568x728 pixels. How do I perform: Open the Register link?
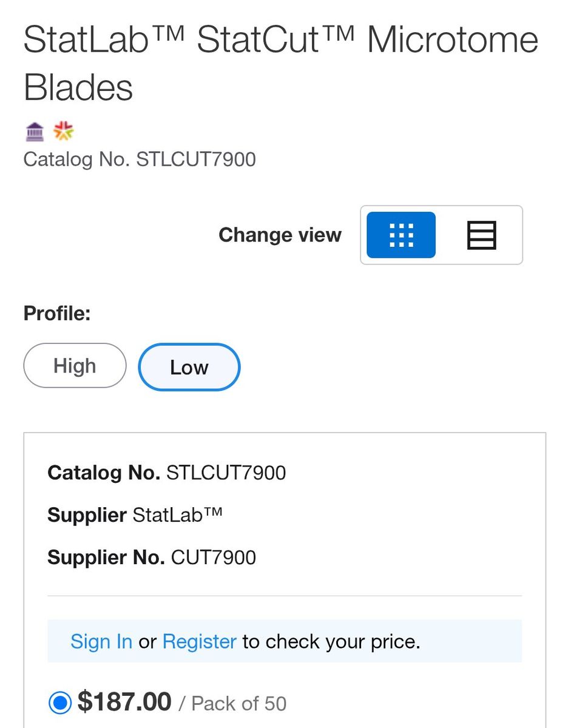[x=200, y=641]
